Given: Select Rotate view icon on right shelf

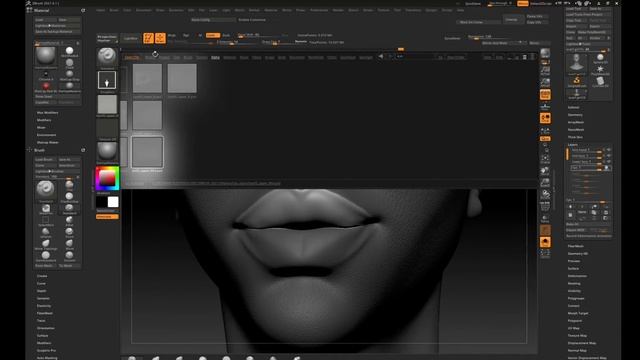Looking at the screenshot, I should pyautogui.click(x=545, y=194).
